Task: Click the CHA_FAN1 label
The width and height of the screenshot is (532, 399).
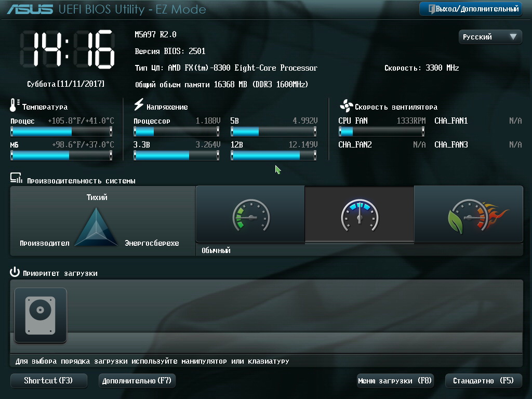Action: pos(451,121)
